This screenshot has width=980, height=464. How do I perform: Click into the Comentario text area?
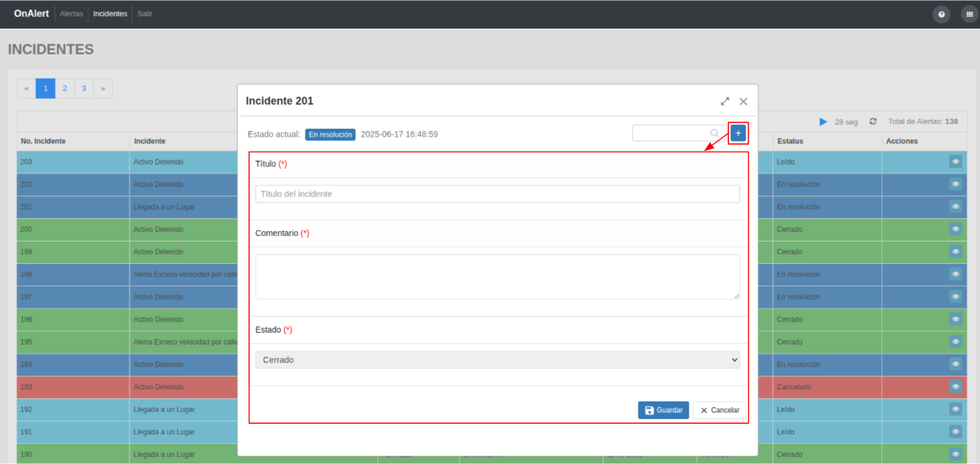pos(498,277)
